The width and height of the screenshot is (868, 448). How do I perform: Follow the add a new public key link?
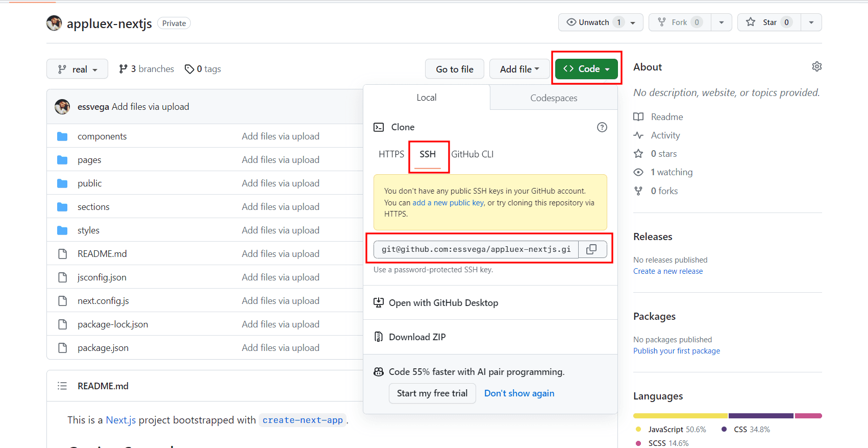tap(448, 203)
